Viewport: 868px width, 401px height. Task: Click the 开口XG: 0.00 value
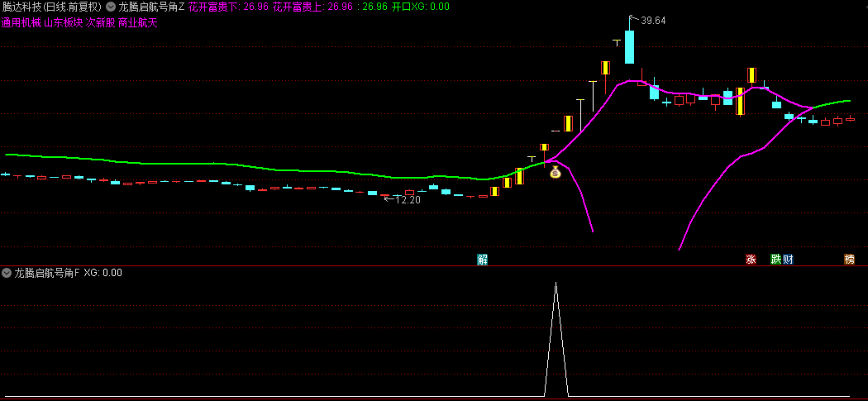(421, 7)
